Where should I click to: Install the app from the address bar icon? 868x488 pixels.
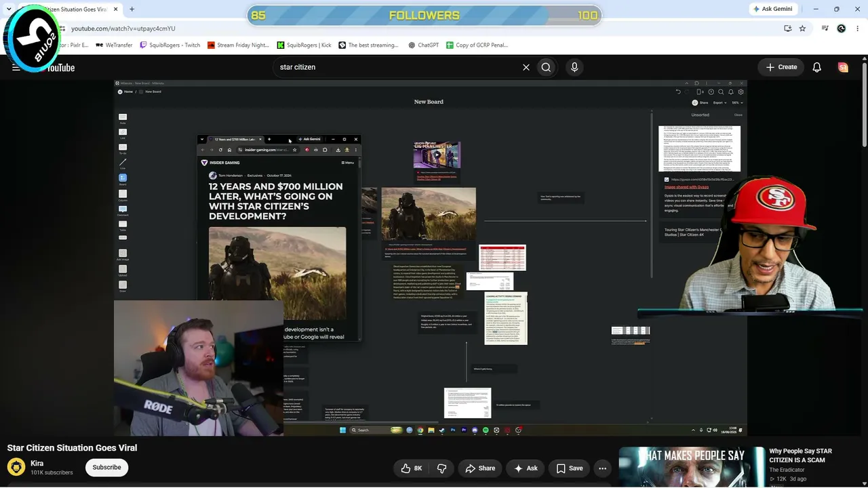click(x=787, y=28)
